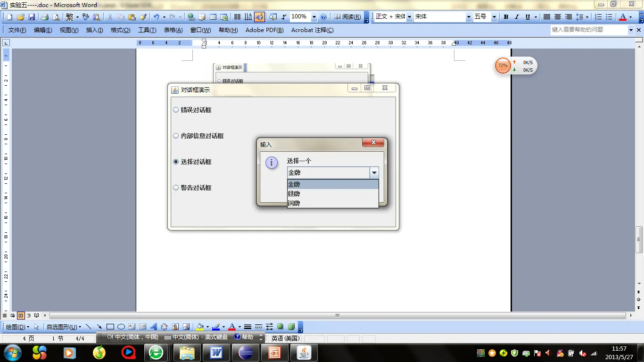Select the Line drawing tool
This screenshot has width=644, height=362.
tap(88, 326)
